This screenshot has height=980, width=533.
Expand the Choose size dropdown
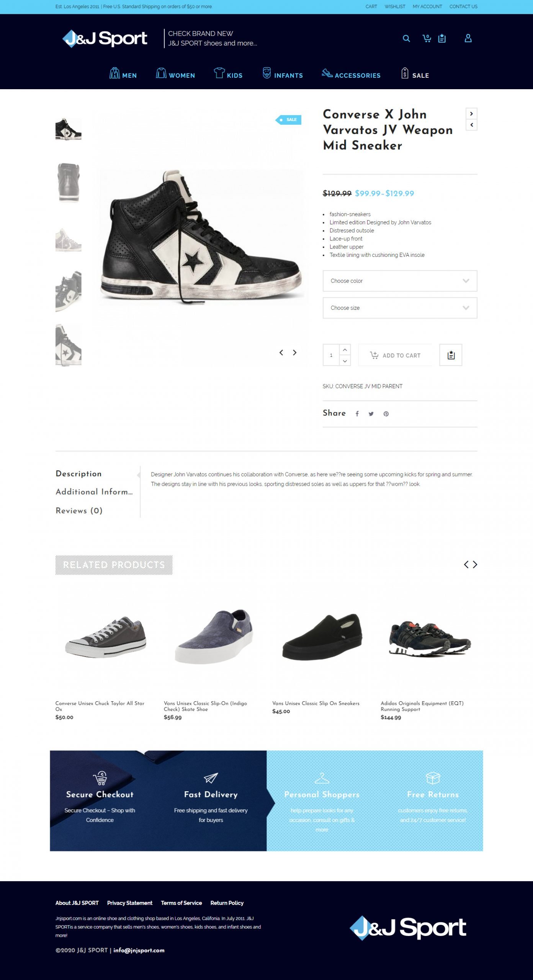click(400, 308)
